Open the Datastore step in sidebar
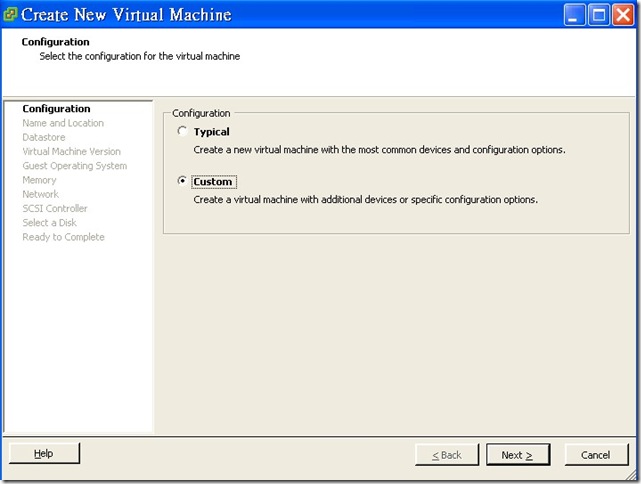The width and height of the screenshot is (641, 484). coord(44,137)
